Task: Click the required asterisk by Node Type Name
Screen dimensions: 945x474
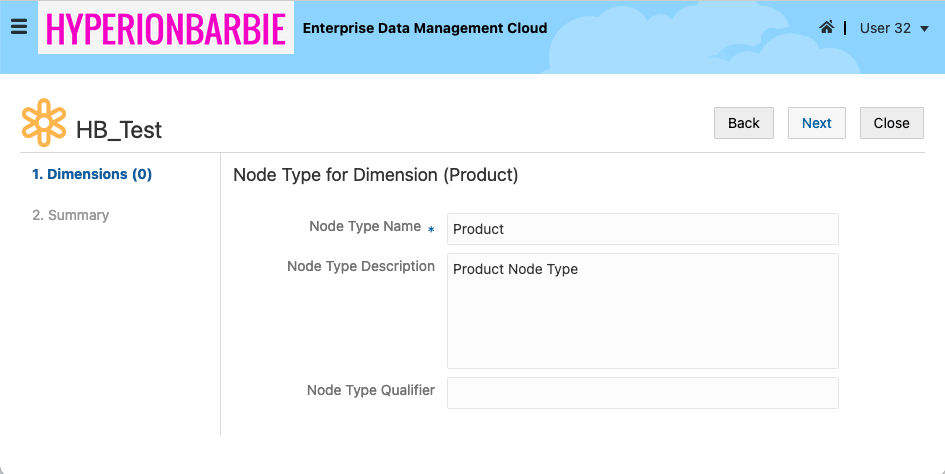Action: point(431,231)
